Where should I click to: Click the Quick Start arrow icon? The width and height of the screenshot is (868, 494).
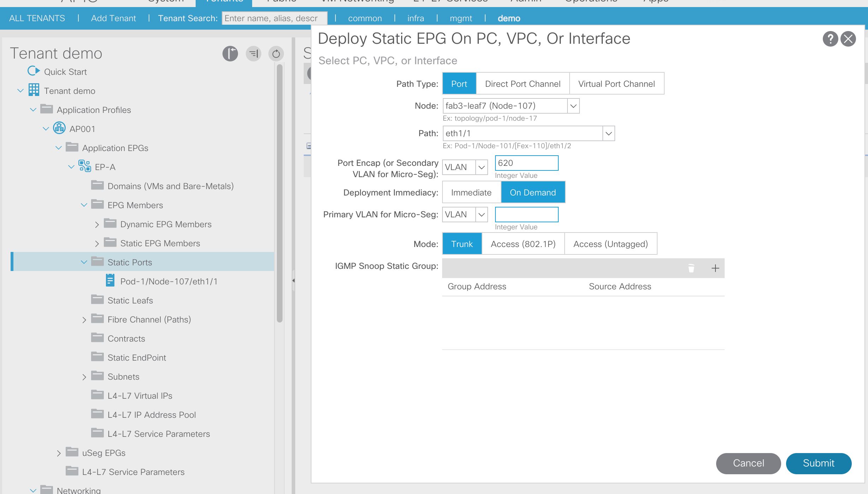(x=34, y=71)
